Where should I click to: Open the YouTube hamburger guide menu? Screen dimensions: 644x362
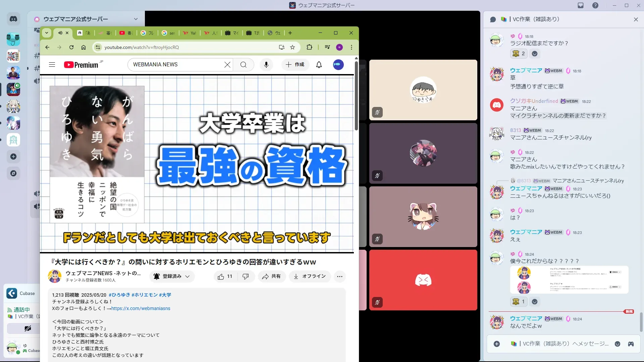coord(52,65)
